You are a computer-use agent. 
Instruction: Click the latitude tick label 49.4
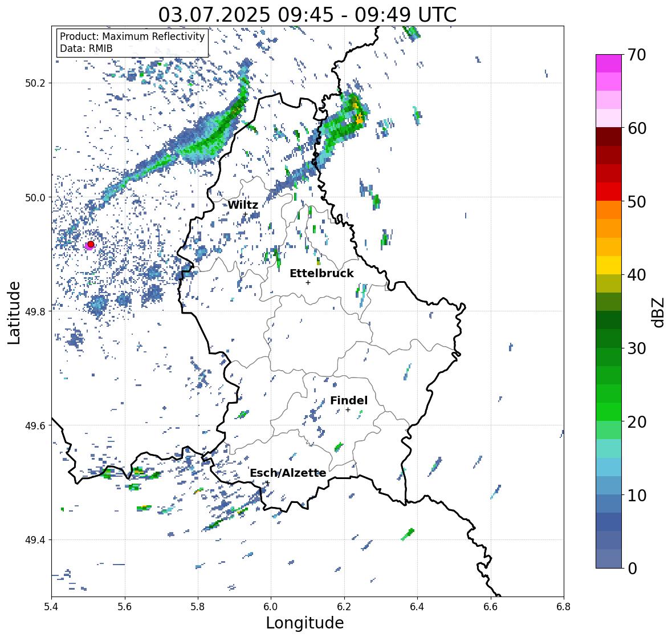point(35,539)
